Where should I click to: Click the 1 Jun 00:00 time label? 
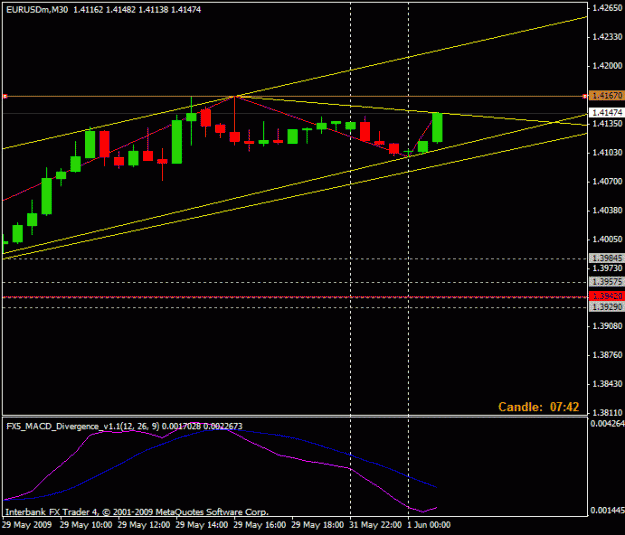429,525
